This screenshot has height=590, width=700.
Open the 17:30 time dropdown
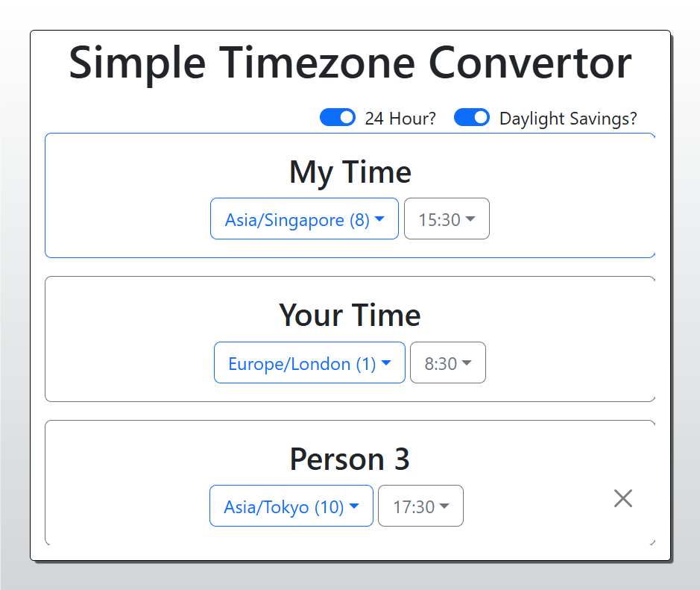point(420,506)
